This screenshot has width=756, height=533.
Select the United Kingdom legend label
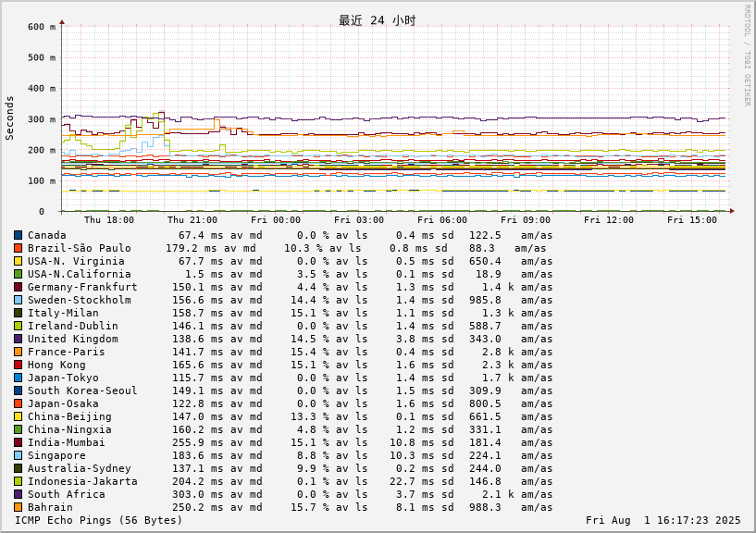73,339
